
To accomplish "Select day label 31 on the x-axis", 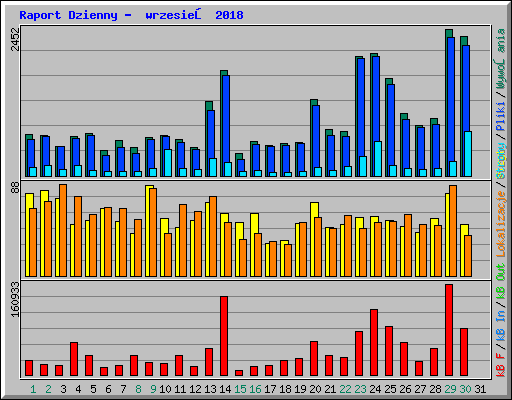I will [x=480, y=389].
